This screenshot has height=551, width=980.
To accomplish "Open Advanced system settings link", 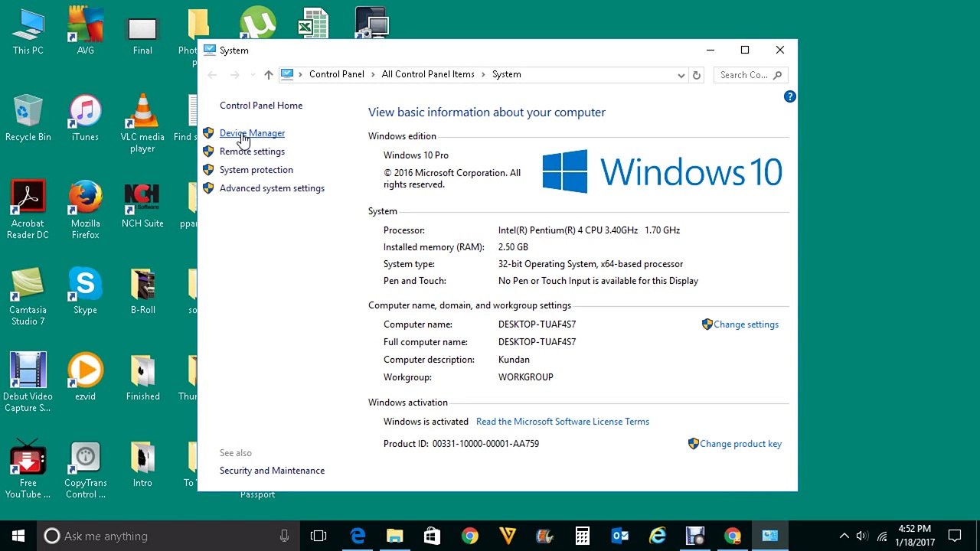I will pyautogui.click(x=272, y=188).
